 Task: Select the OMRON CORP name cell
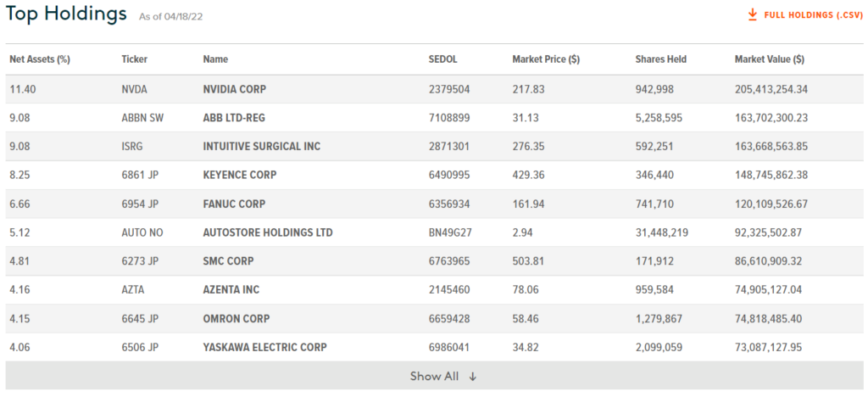236,319
